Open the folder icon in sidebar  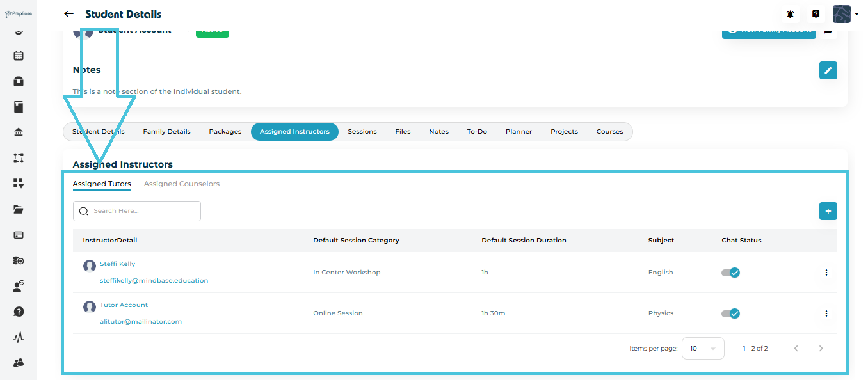[19, 209]
